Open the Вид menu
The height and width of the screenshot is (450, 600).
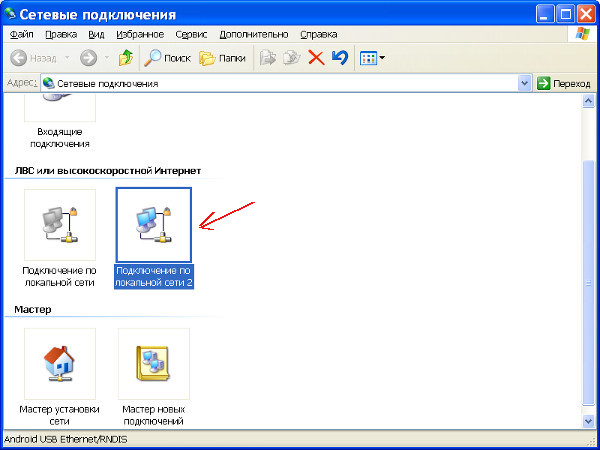tap(96, 34)
